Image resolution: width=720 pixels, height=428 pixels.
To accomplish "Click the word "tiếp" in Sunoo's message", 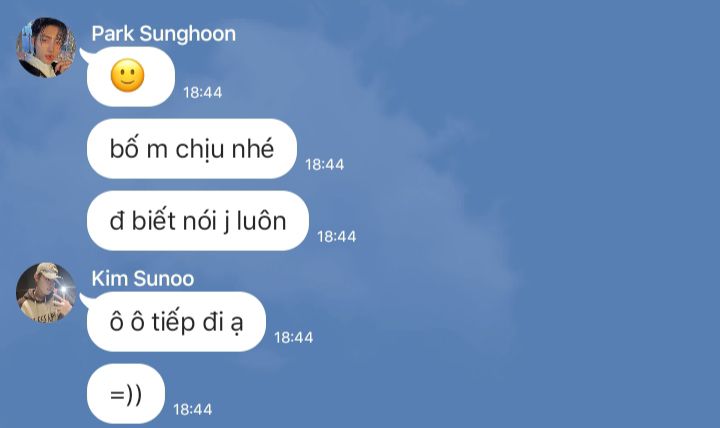I will 174,321.
